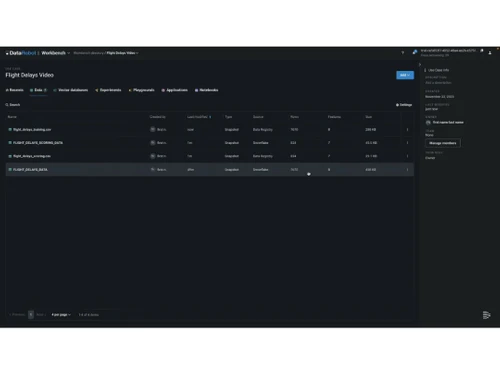Click Add a description text
The height and width of the screenshot is (375, 500).
tap(438, 83)
